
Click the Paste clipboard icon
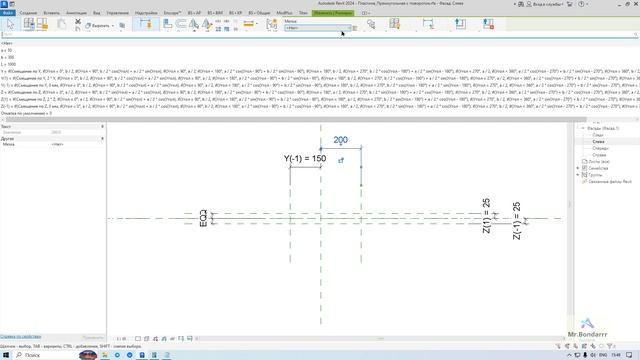[61, 24]
